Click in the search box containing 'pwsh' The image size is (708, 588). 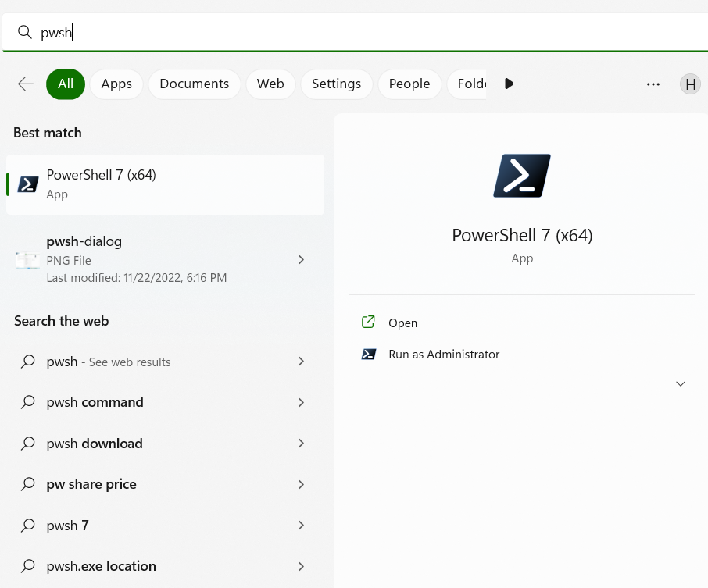(355, 32)
